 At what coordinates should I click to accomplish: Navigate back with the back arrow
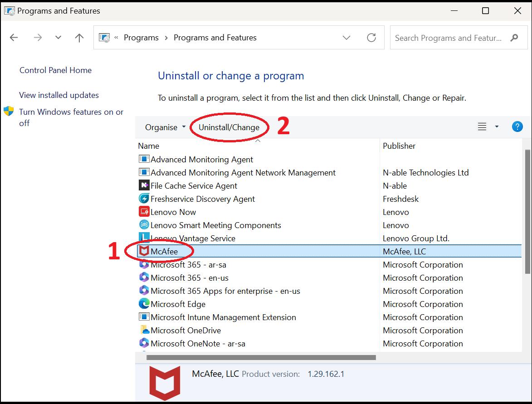click(x=14, y=38)
